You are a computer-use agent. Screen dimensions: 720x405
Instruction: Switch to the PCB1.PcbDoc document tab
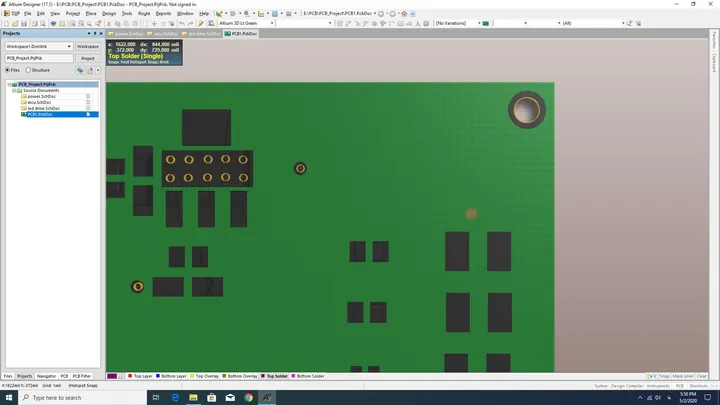click(241, 34)
